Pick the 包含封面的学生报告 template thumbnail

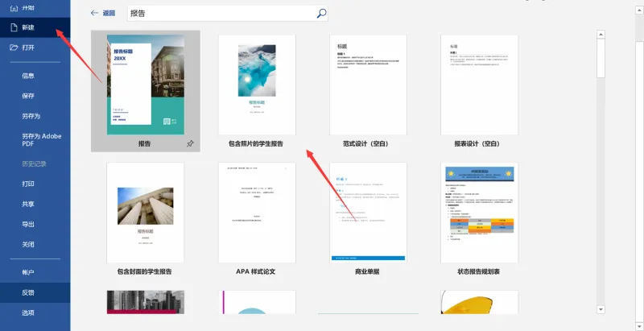(x=146, y=213)
